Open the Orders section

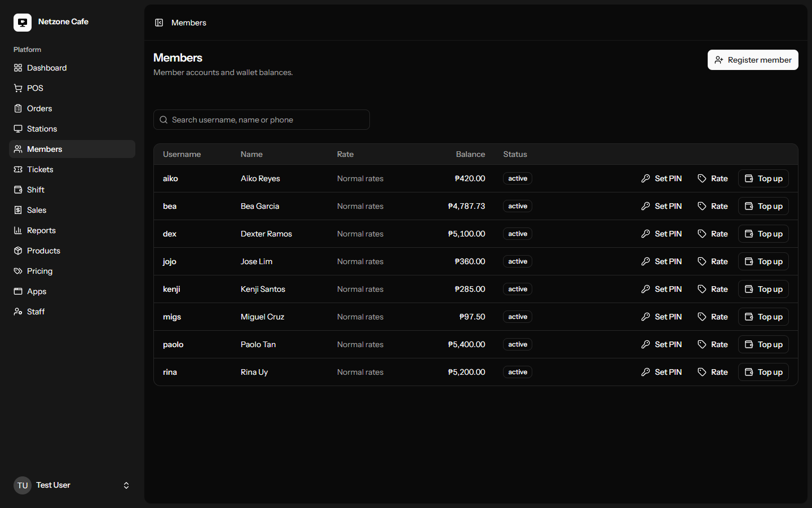click(72, 108)
